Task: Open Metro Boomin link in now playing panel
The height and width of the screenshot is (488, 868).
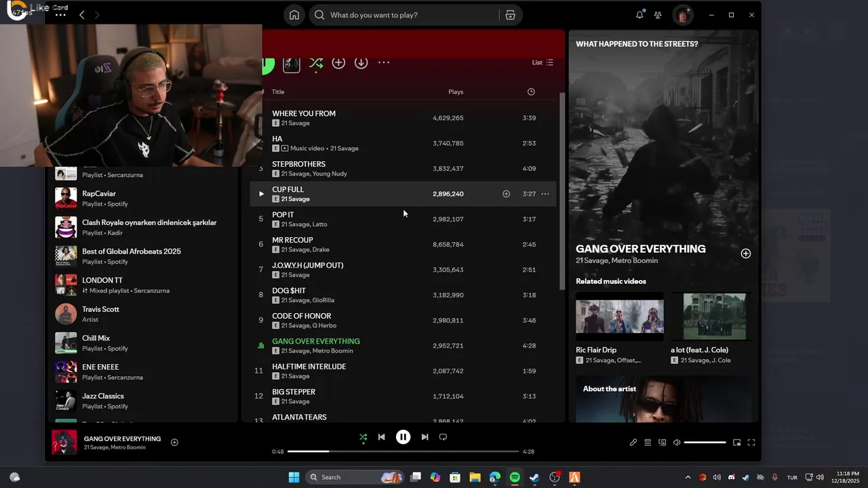Action: 635,261
